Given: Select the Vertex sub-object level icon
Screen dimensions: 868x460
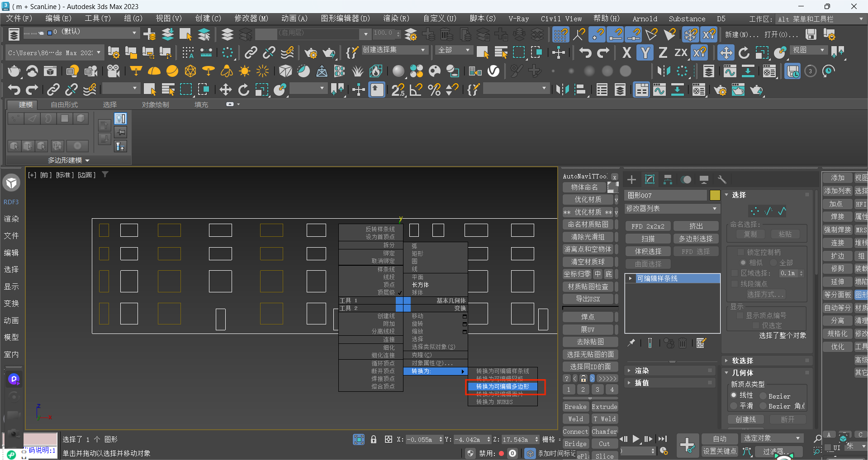Looking at the screenshot, I should point(754,211).
